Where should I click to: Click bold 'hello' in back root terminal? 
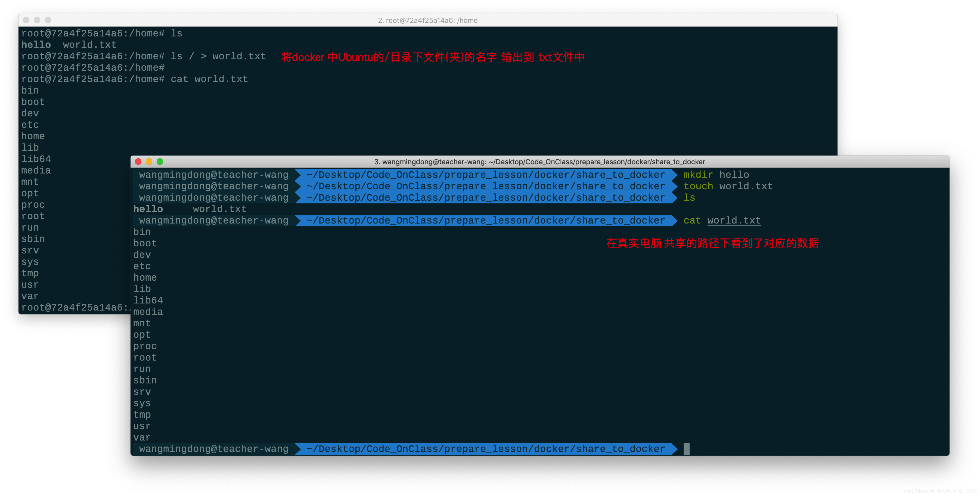coord(36,45)
